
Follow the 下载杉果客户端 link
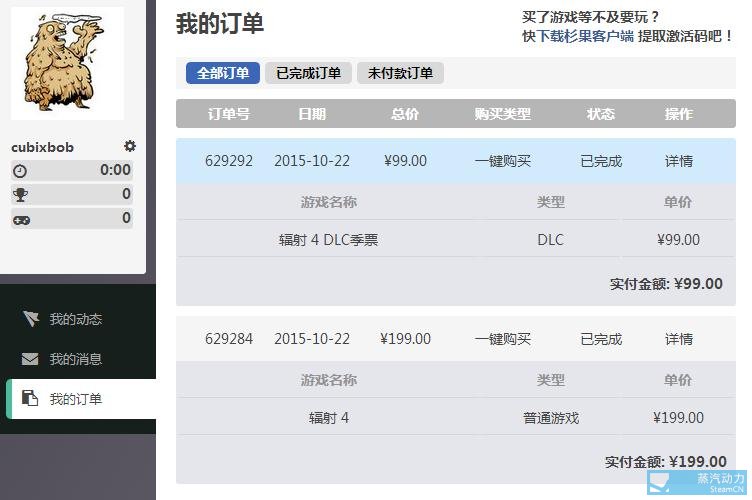coord(585,36)
